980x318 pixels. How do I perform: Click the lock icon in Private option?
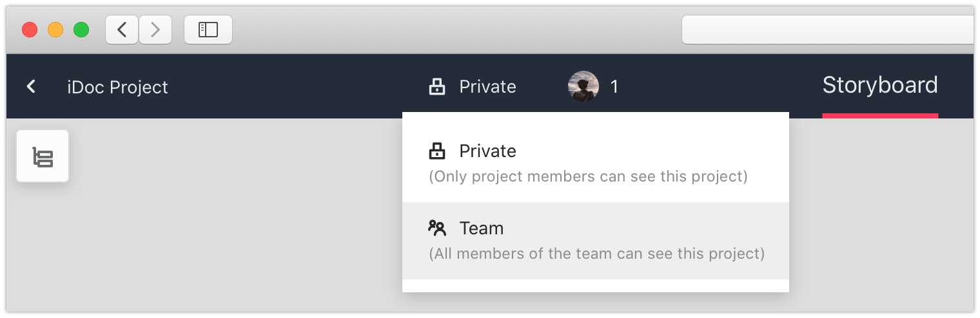pyautogui.click(x=437, y=151)
